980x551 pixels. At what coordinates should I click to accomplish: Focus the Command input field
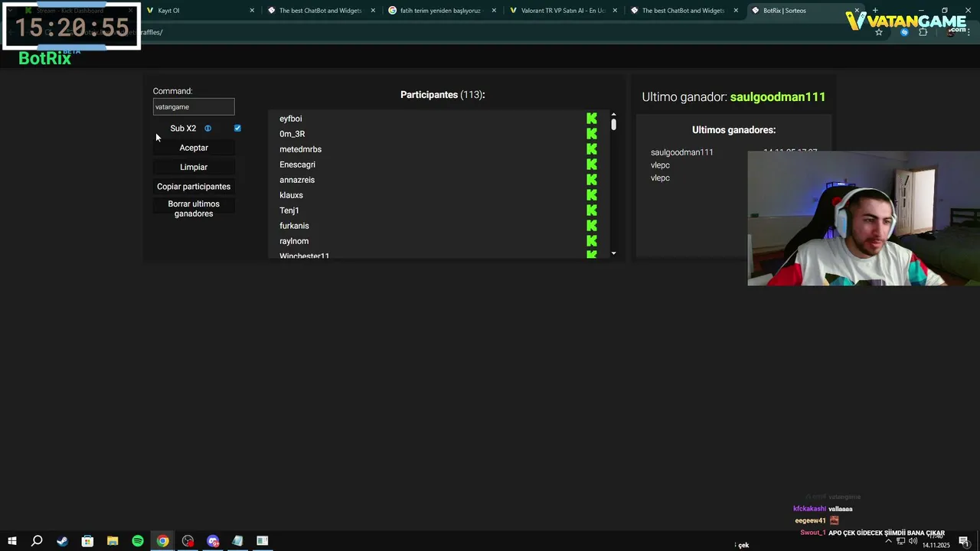(x=194, y=107)
